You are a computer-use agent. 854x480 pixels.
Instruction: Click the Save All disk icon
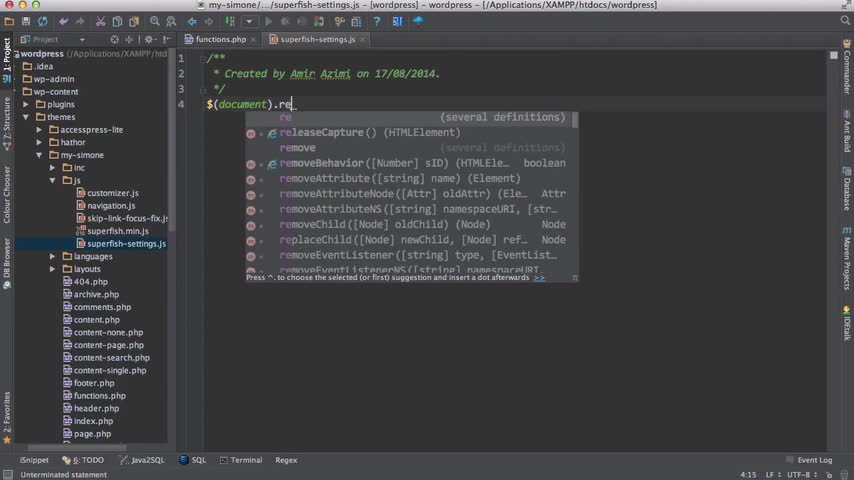[x=26, y=21]
